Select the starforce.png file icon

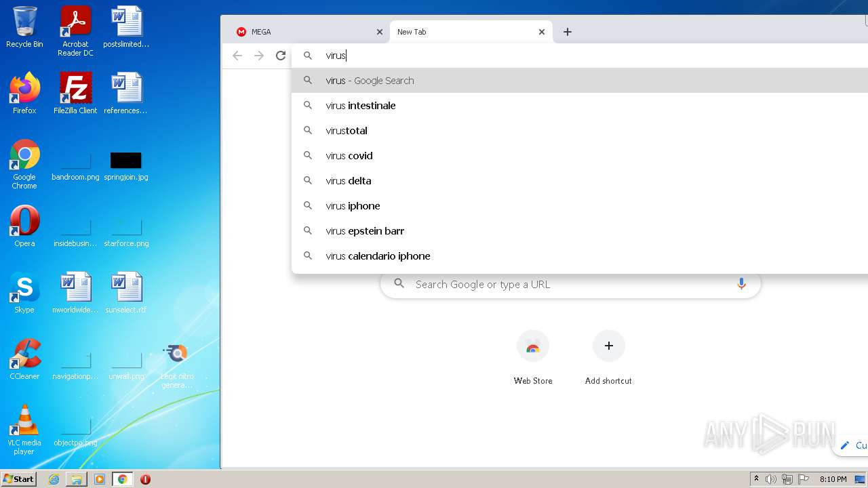[x=126, y=232]
